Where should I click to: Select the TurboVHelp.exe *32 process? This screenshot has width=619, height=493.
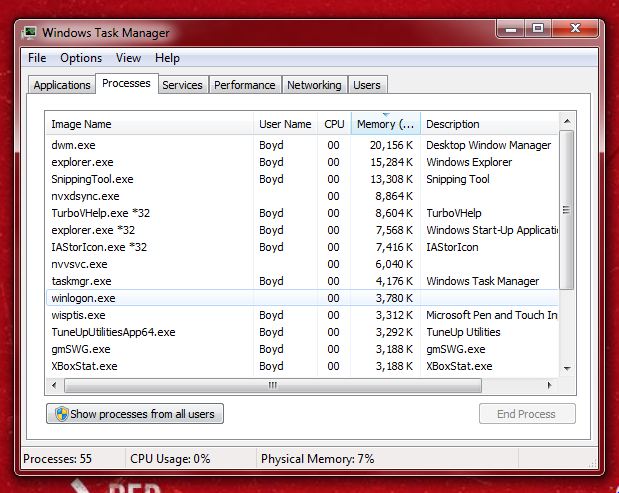pos(302,213)
